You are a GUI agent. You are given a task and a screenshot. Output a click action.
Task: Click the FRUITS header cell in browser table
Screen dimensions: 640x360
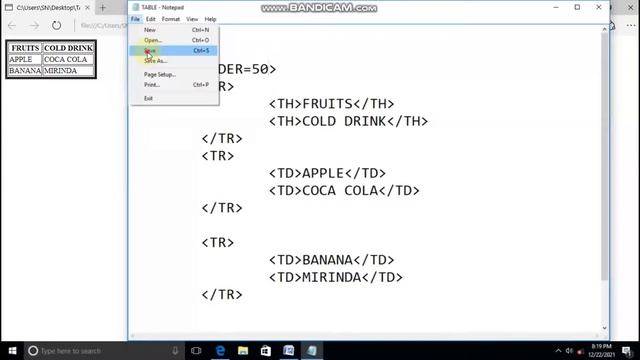click(x=25, y=48)
